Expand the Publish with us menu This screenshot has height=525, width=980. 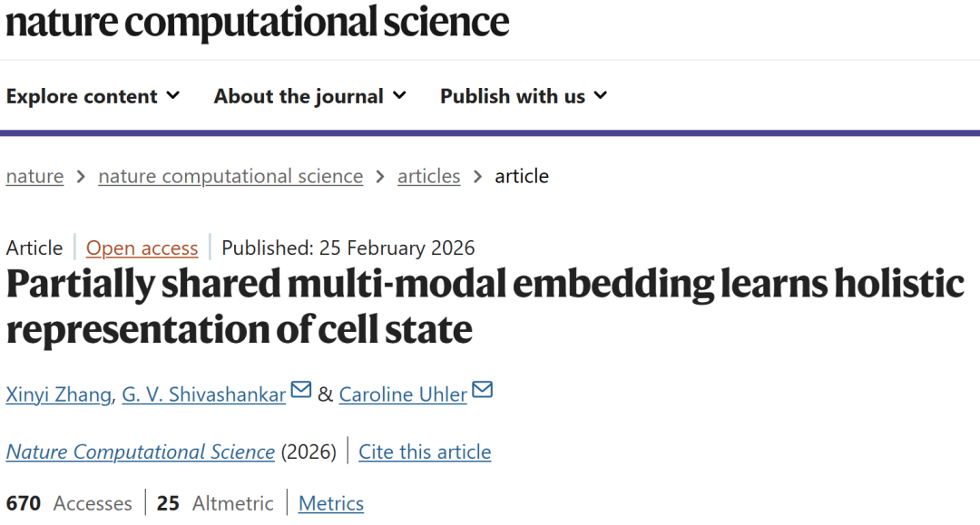[x=524, y=96]
